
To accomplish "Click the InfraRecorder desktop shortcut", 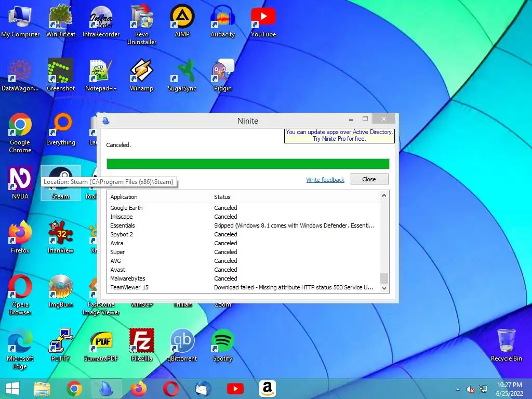I will 101,21.
